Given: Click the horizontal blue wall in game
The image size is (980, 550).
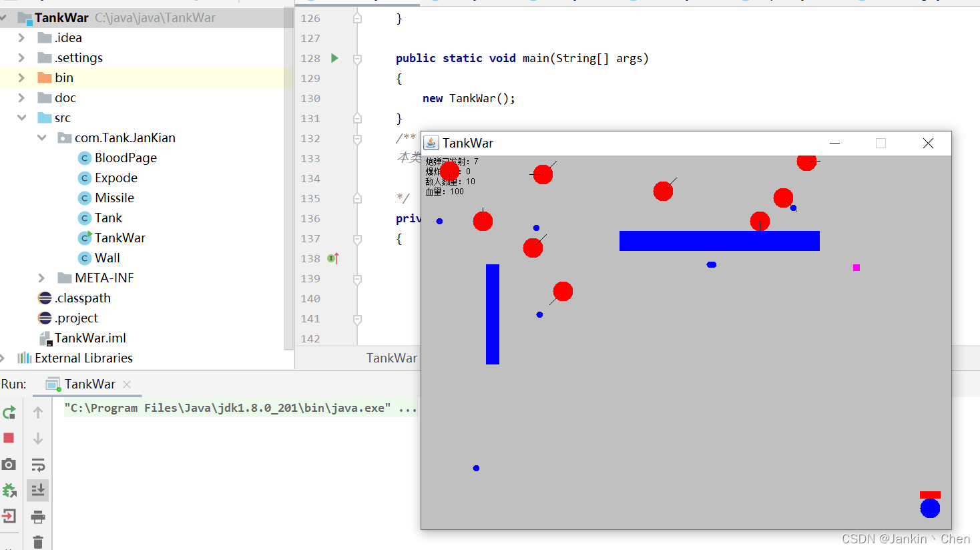Looking at the screenshot, I should (x=720, y=241).
